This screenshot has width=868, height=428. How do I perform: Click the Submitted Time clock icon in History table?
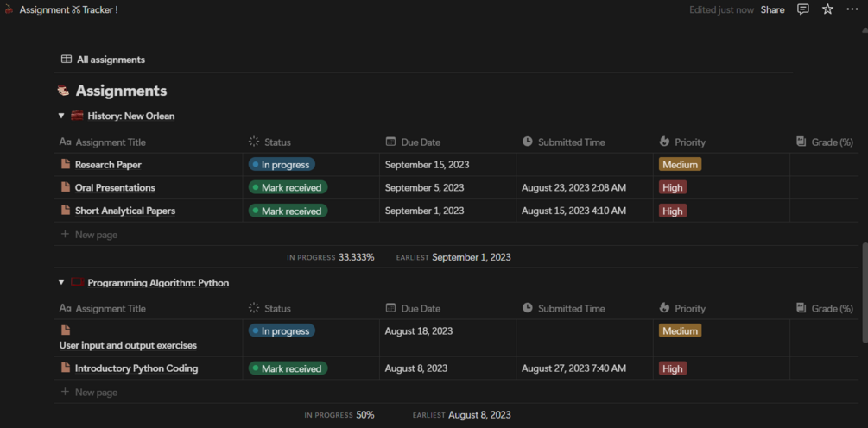(527, 142)
